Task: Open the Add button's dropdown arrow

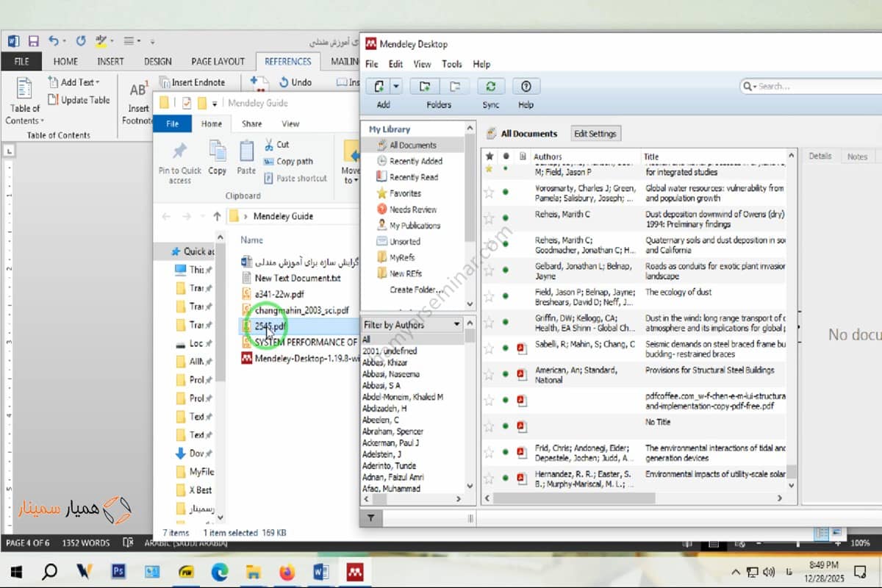Action: [397, 86]
